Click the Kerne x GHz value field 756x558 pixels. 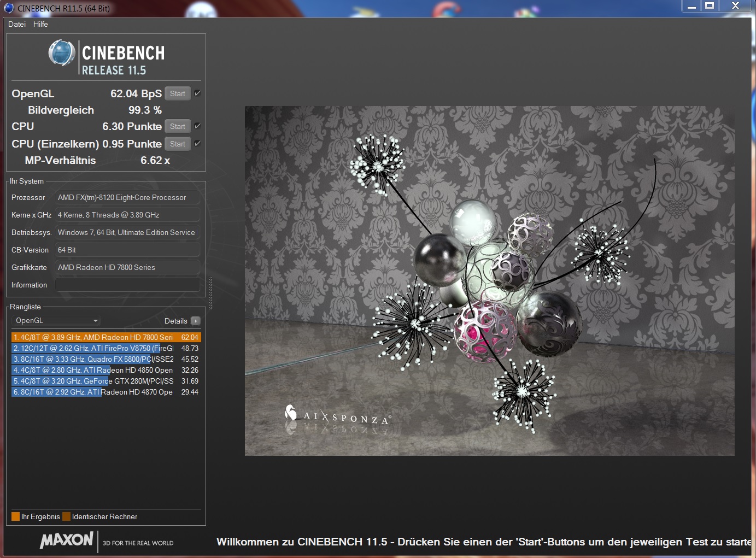127,215
